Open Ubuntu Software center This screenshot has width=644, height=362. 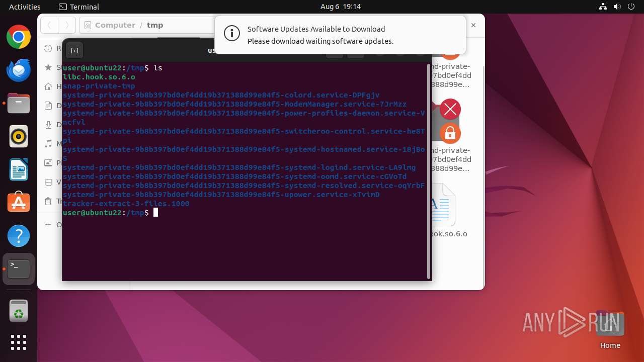19,202
